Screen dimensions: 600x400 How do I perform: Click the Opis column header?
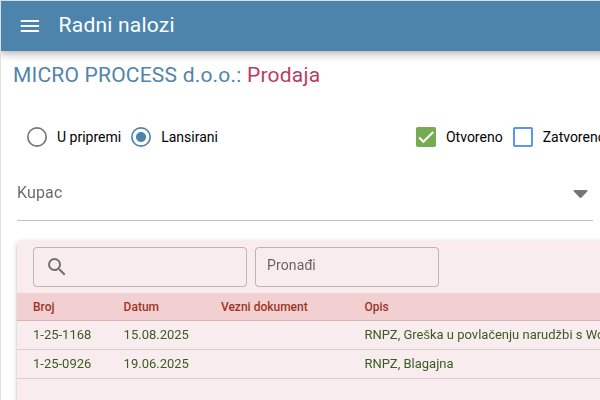coord(376,307)
